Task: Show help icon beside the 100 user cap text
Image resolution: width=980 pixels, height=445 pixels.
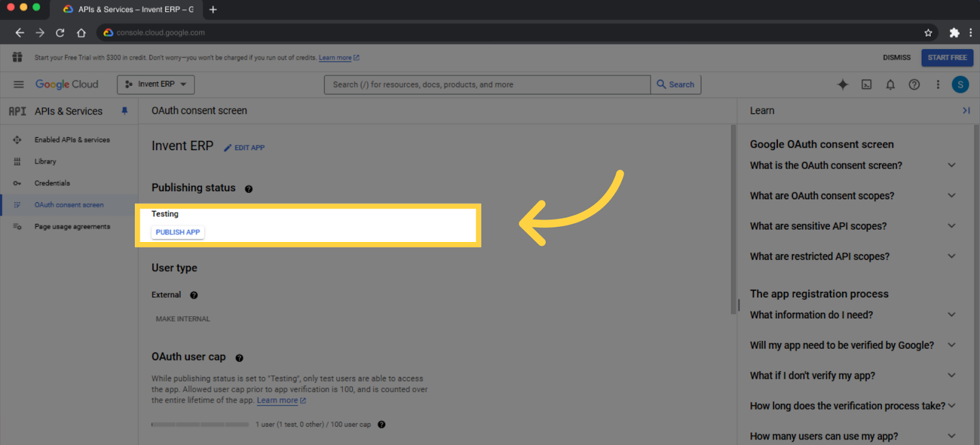Action: [382, 424]
